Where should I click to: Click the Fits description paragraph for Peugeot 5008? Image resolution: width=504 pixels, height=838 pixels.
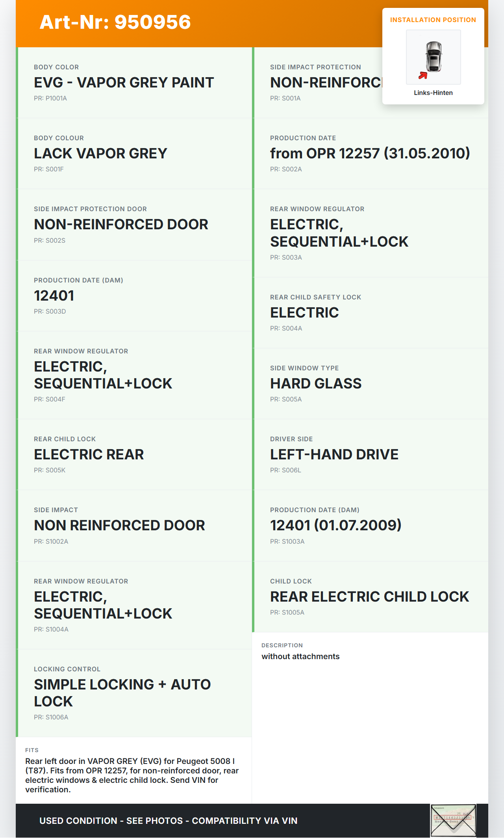pyautogui.click(x=132, y=775)
